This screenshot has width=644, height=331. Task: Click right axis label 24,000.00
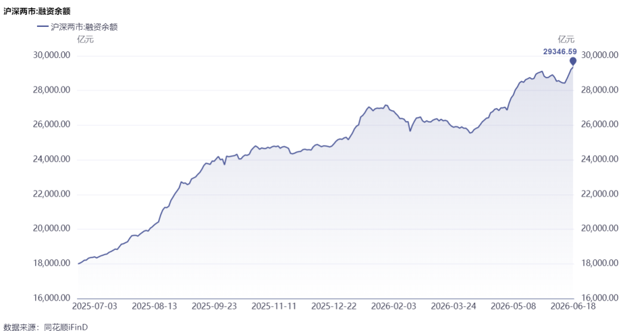point(600,159)
